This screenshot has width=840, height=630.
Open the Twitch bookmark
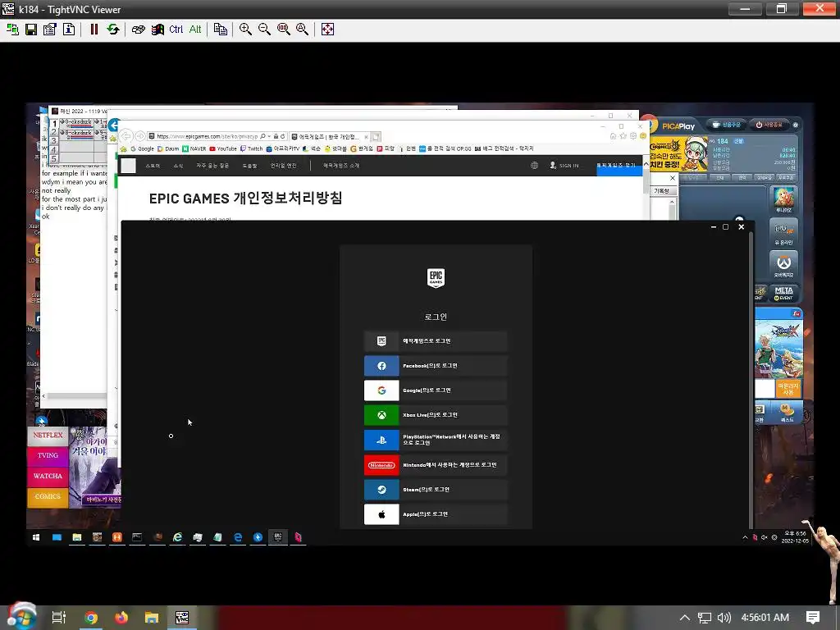tap(251, 149)
